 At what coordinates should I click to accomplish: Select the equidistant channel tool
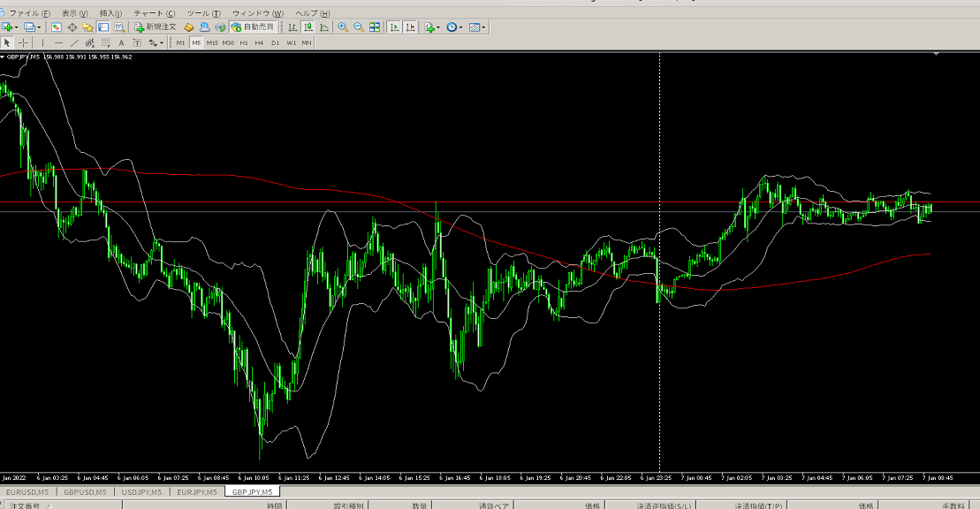tap(90, 42)
